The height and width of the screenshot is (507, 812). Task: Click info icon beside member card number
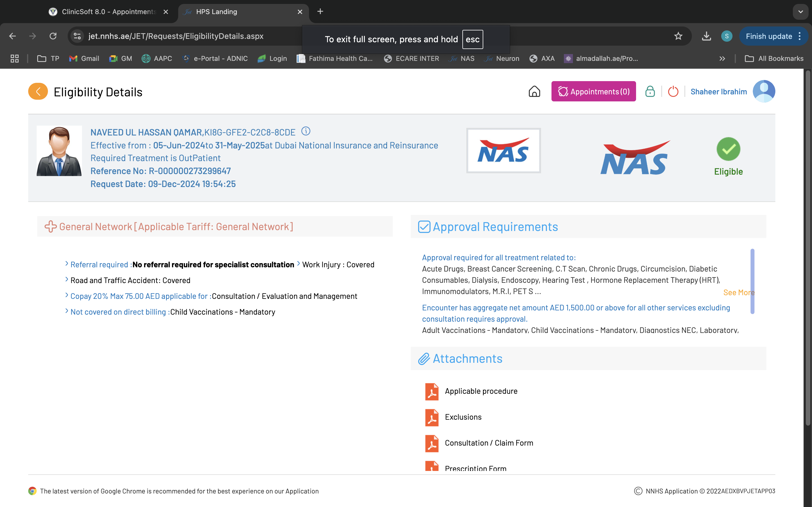click(x=306, y=131)
